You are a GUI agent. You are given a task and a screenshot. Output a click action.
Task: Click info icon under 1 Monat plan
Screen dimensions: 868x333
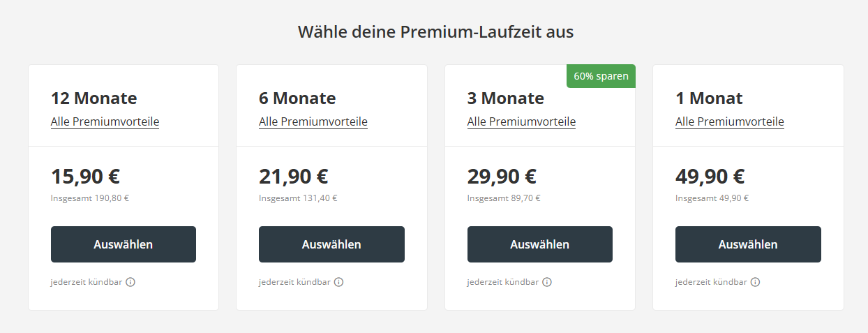pyautogui.click(x=755, y=282)
